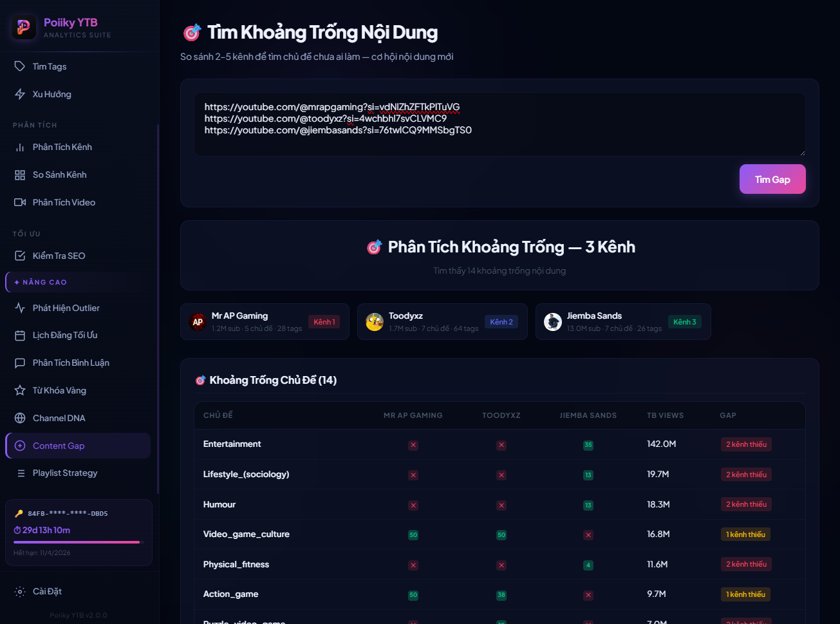Click the Jiemba Sands channel avatar
840x624 pixels.
(x=553, y=322)
